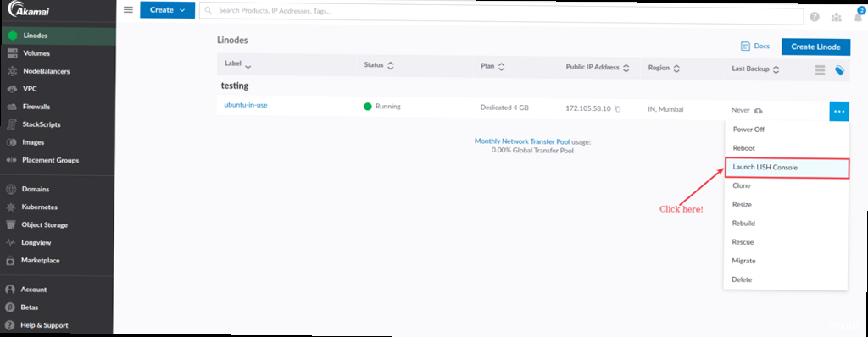The image size is (868, 337).
Task: Click the Create Linode button
Action: [x=816, y=47]
